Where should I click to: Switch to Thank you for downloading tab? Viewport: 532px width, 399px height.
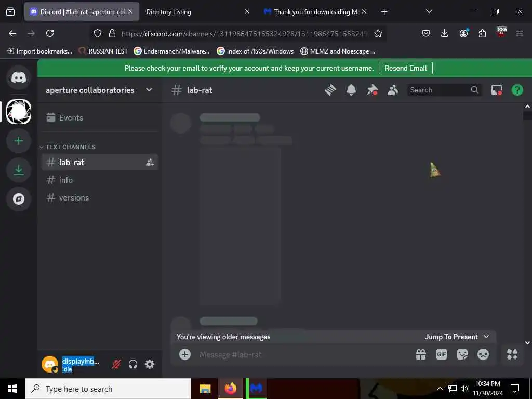315,12
